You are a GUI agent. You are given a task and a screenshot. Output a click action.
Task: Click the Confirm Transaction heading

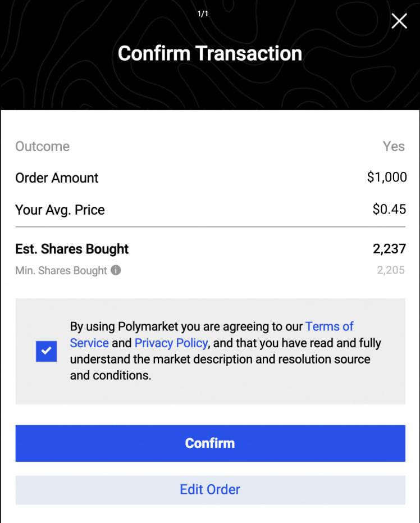pyautogui.click(x=210, y=53)
